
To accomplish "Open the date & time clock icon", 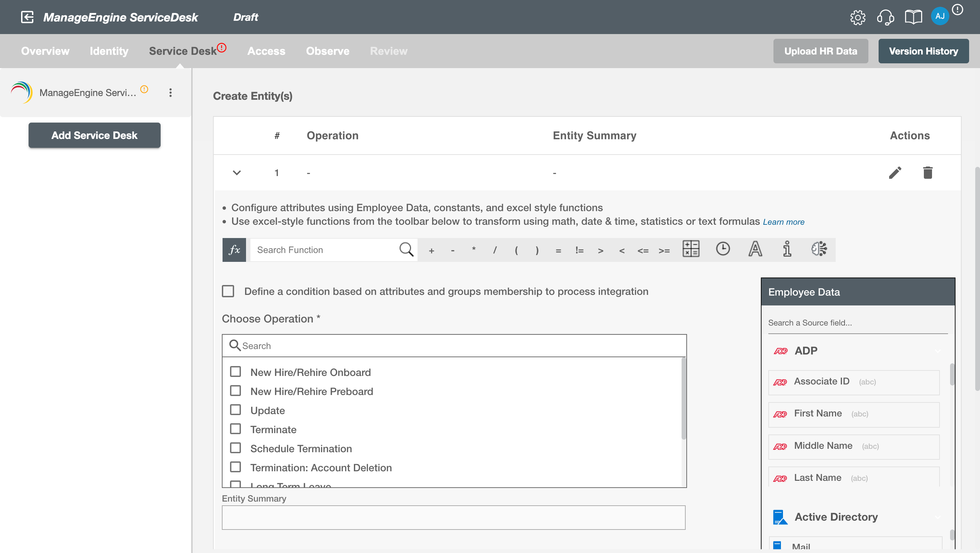I will (723, 249).
